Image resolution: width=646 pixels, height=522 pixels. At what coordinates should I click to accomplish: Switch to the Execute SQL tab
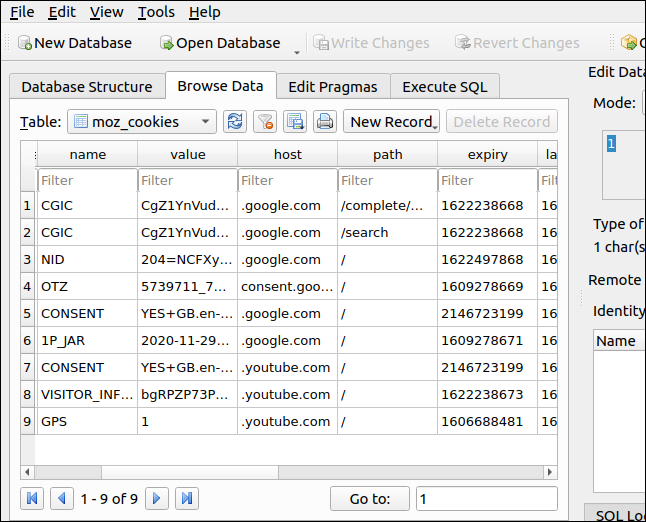click(x=444, y=87)
